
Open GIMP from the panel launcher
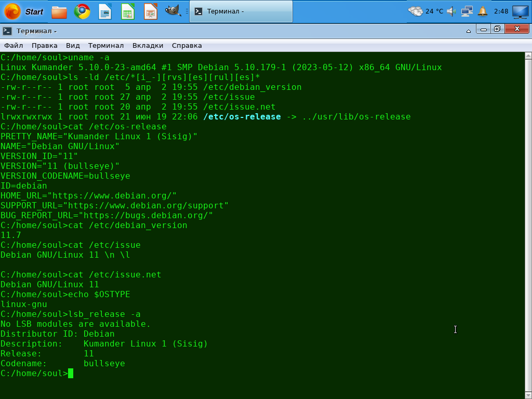(173, 11)
